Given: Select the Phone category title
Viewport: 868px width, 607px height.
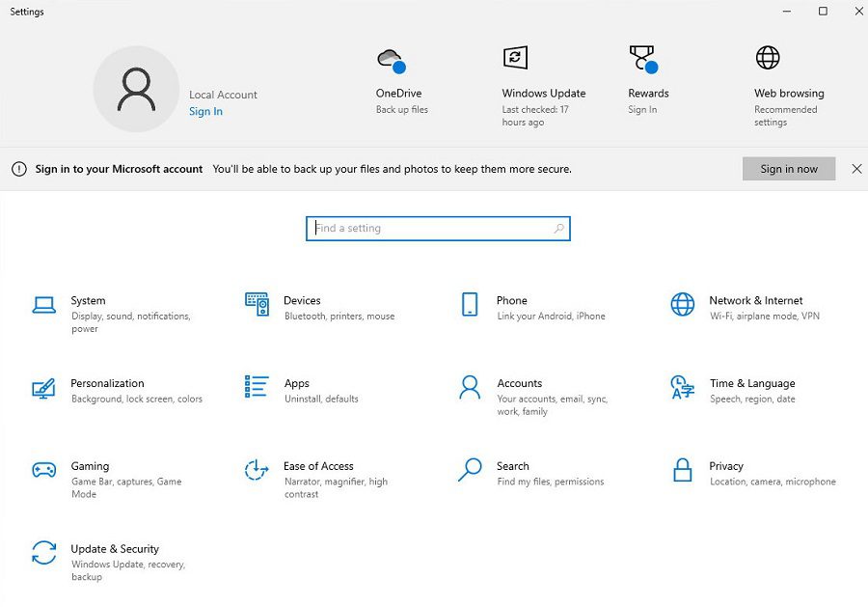Looking at the screenshot, I should tap(511, 300).
